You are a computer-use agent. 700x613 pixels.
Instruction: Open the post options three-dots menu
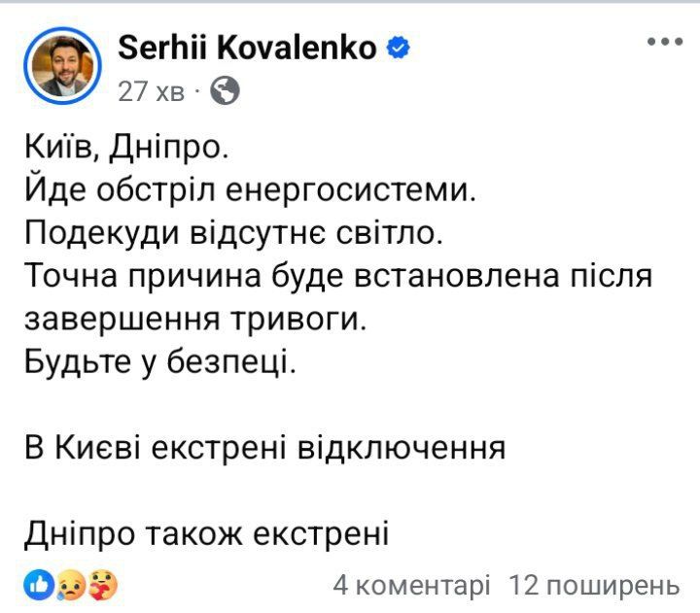point(666,42)
